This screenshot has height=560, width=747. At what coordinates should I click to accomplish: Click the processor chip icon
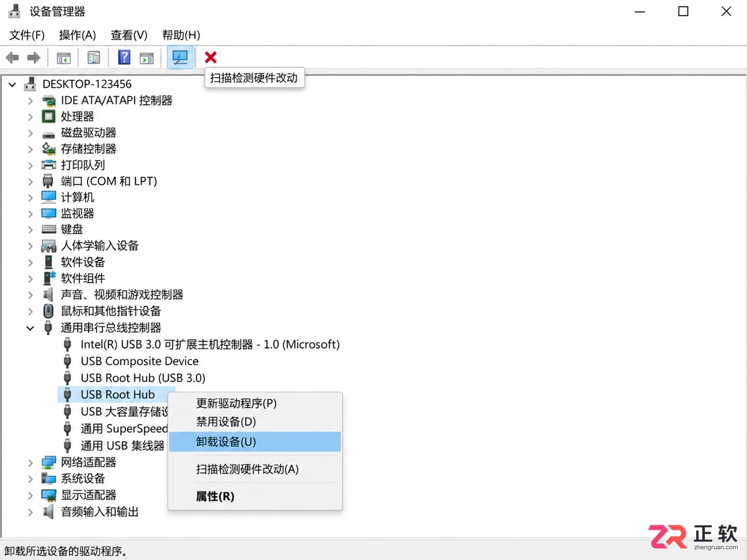click(x=48, y=116)
